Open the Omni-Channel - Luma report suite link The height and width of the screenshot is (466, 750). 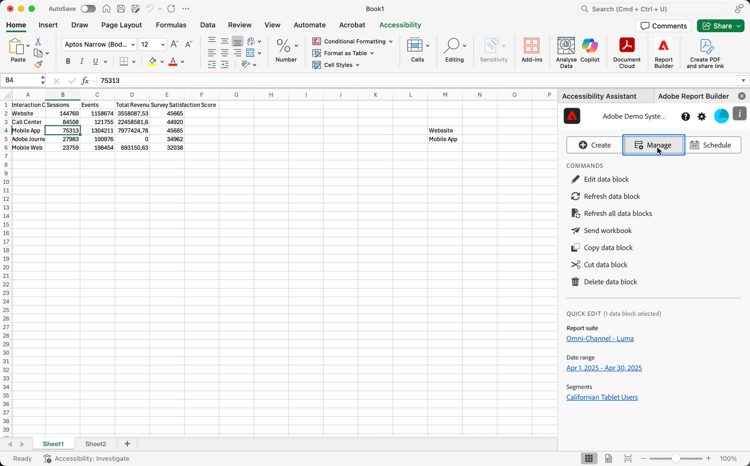pos(600,338)
